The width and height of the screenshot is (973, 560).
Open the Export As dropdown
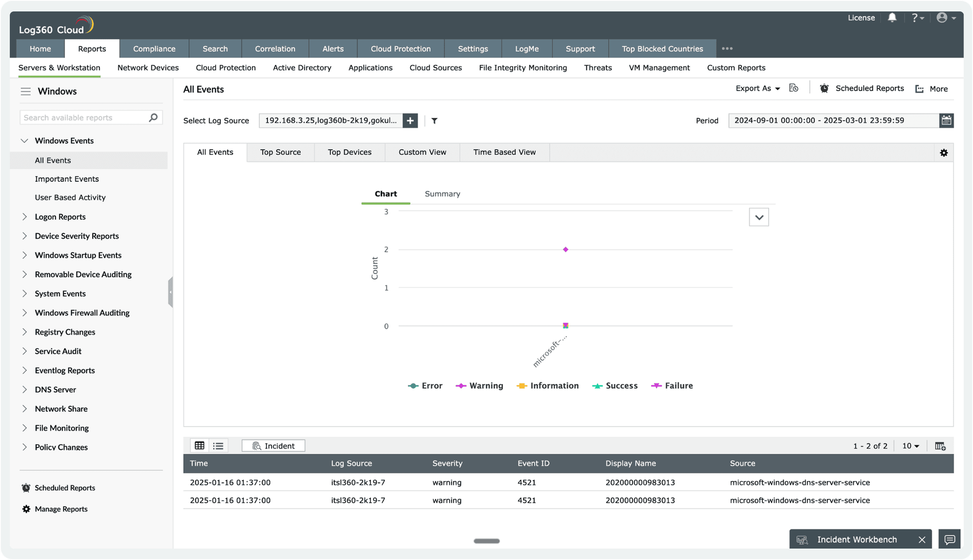[758, 89]
